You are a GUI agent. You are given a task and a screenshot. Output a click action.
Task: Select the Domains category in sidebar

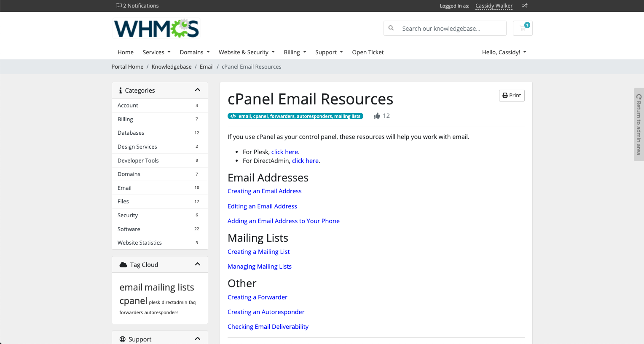[x=160, y=174]
